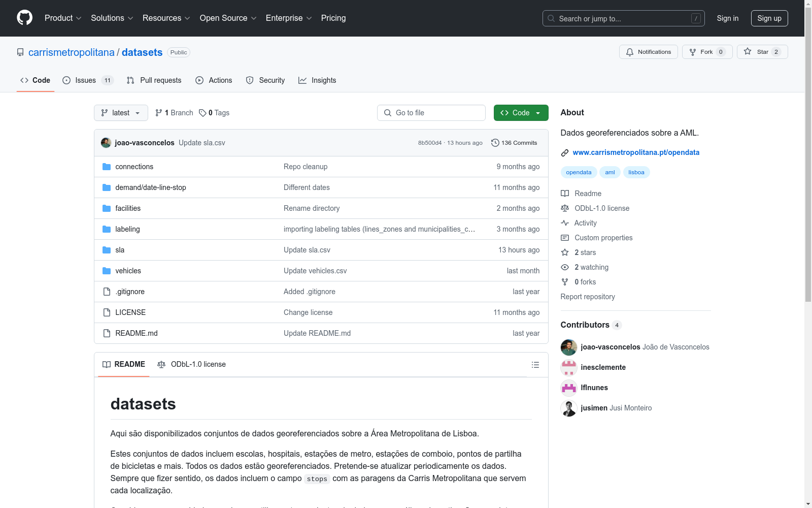Open the sla folder
Viewport: 812px width, 508px height.
(120, 250)
